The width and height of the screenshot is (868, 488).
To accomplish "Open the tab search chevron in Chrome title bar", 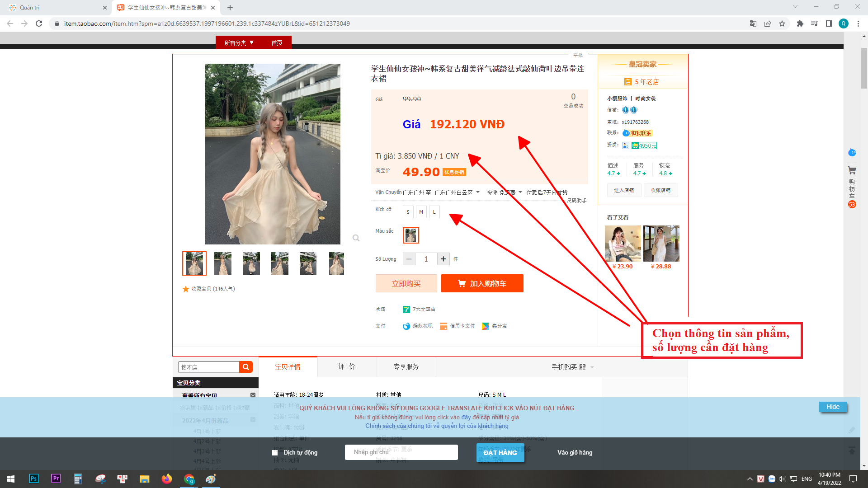I will (795, 7).
